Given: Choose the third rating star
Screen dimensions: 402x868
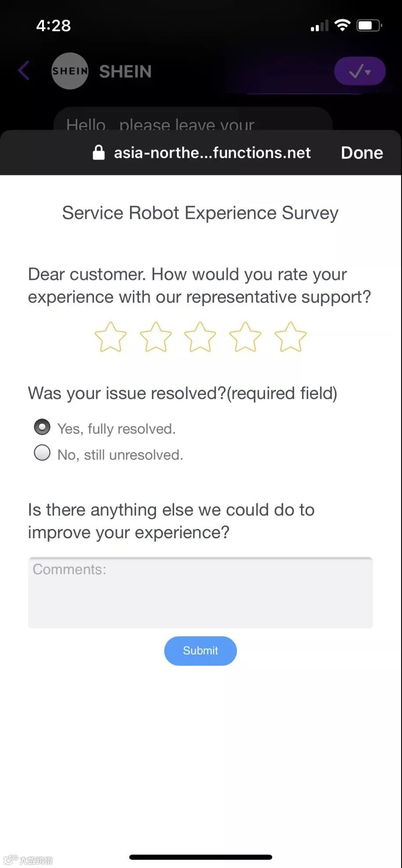Looking at the screenshot, I should click(x=200, y=337).
